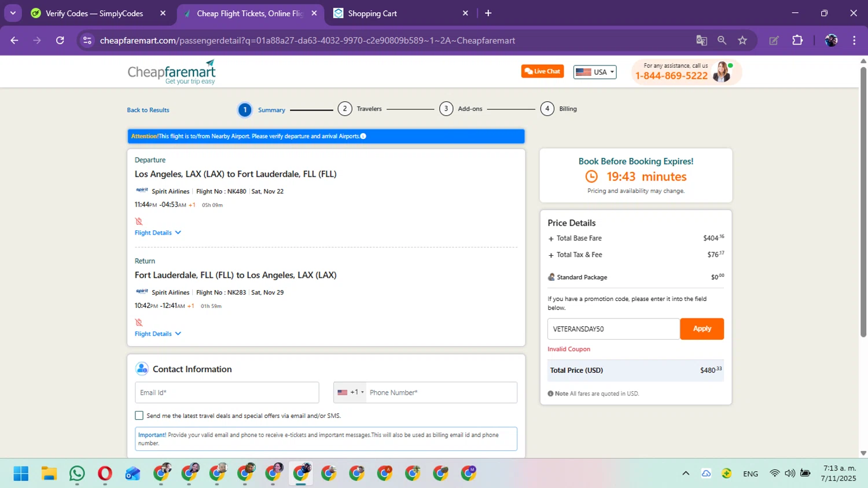Click the Cheapfaremart logo
Viewport: 868px width, 488px height.
click(171, 72)
